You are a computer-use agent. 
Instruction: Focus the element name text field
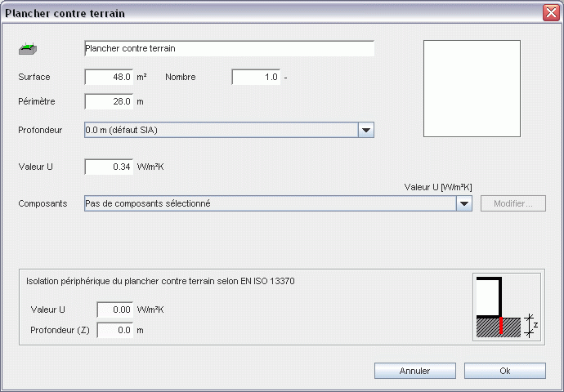click(229, 49)
